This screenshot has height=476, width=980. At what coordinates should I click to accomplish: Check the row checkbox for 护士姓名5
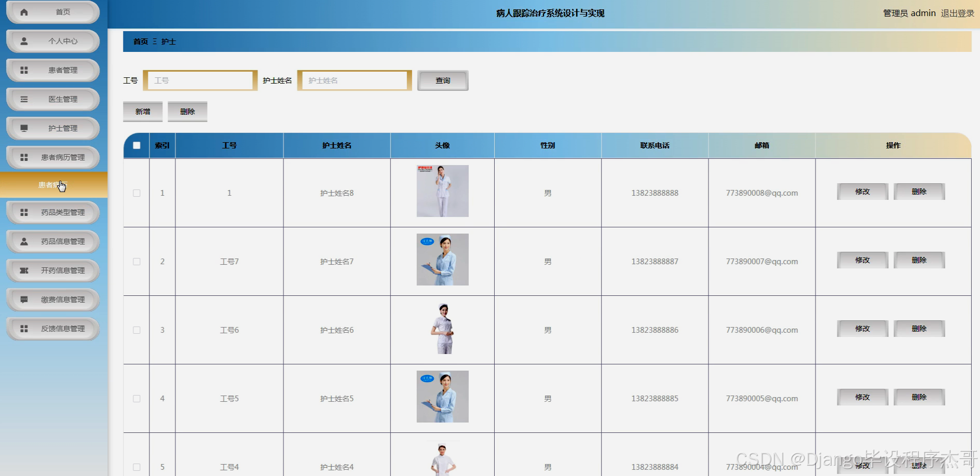tap(137, 399)
